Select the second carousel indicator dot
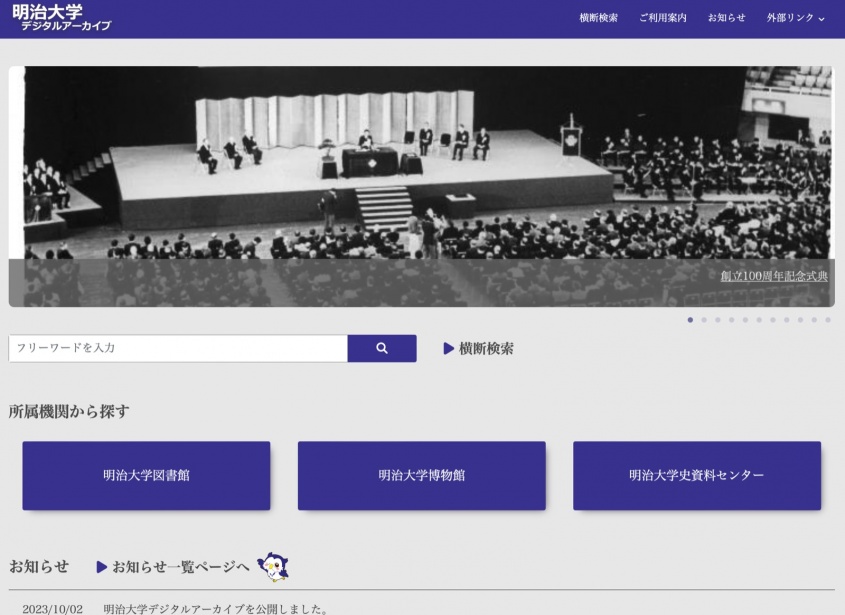This screenshot has height=615, width=845. coord(704,320)
